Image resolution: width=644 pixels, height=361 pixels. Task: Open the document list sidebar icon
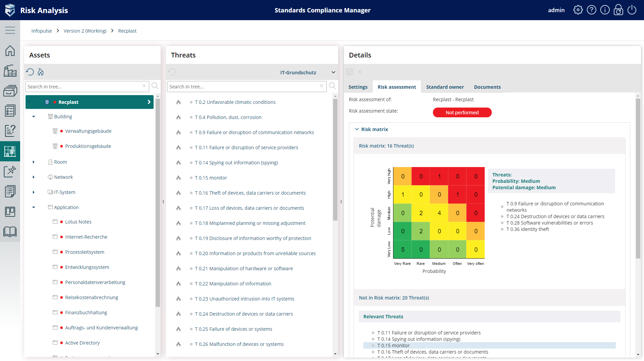tap(10, 192)
